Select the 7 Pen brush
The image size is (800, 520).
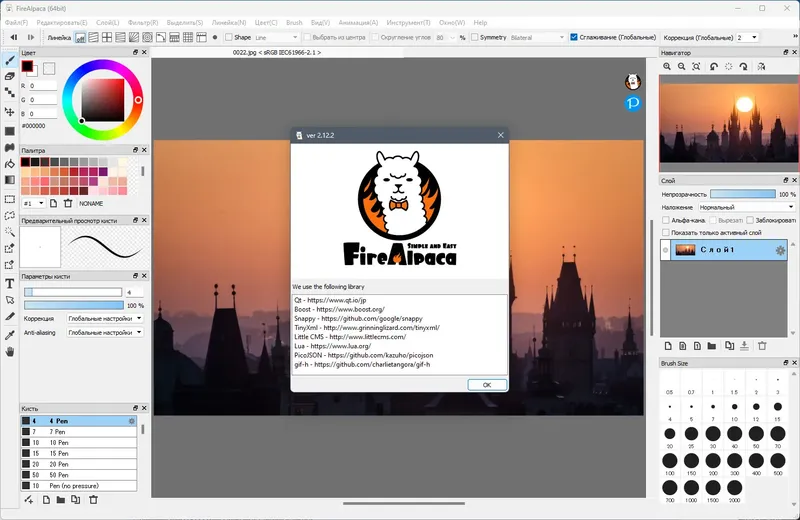tap(79, 432)
